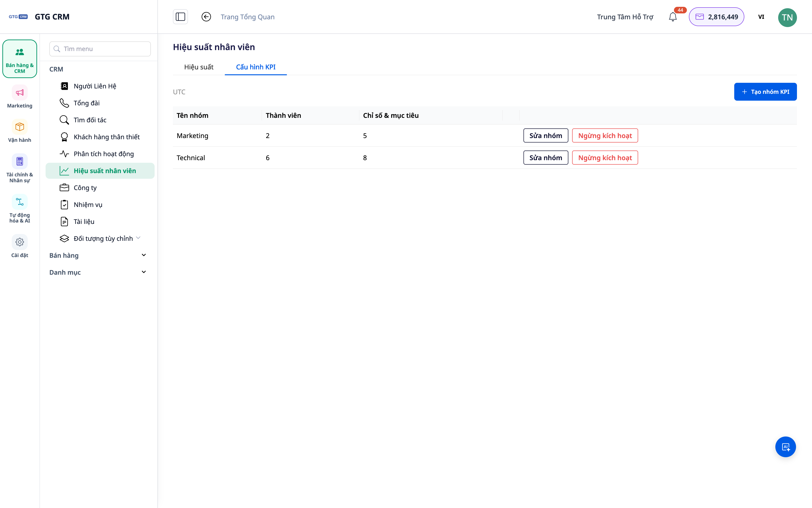Screen dimensions: 812x508
Task: Expand the Bán hàng menu section
Action: [x=100, y=255]
